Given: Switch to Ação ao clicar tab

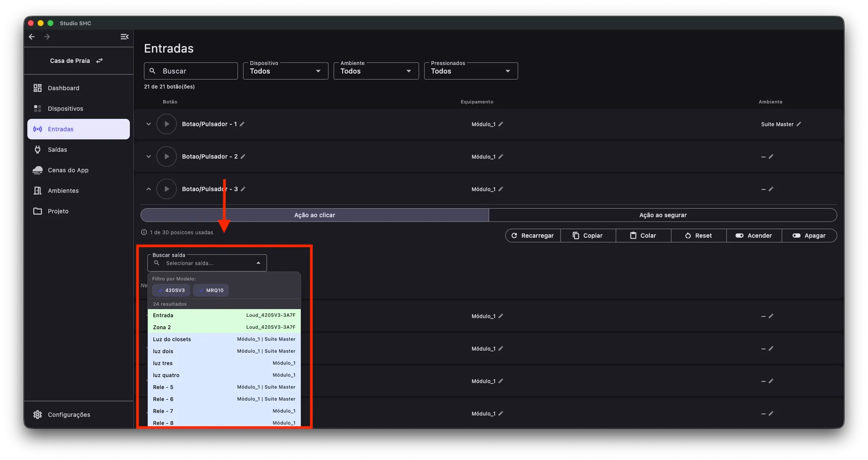Looking at the screenshot, I should click(315, 215).
